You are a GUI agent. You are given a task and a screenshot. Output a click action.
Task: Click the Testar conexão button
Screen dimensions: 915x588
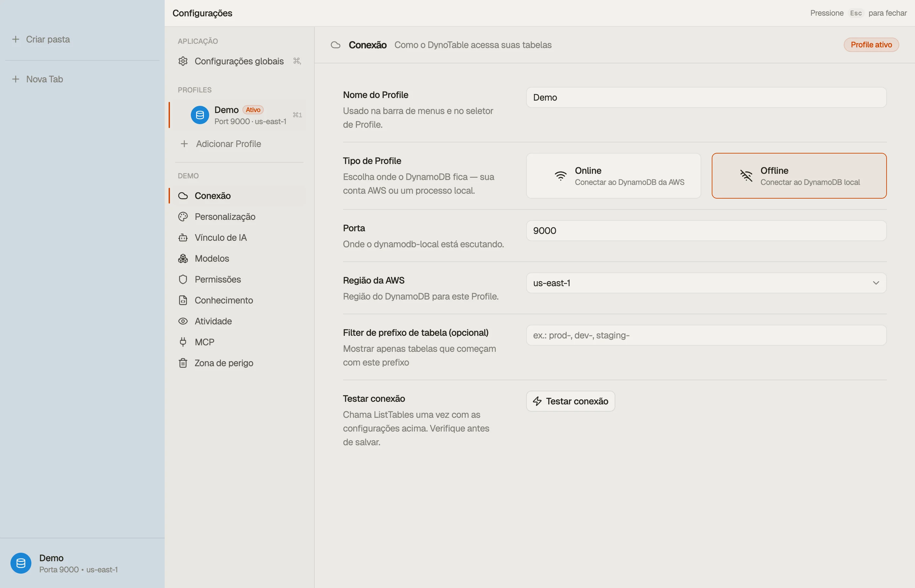[571, 401]
